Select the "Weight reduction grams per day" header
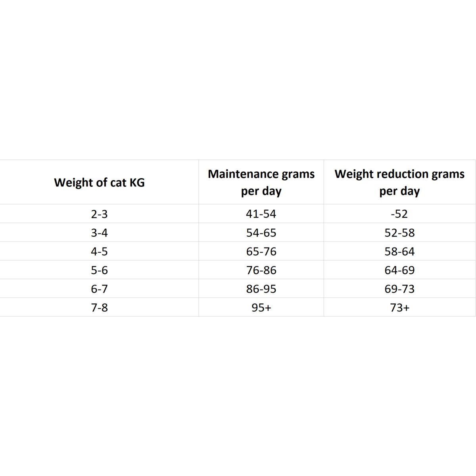The height and width of the screenshot is (476, 476). [399, 182]
